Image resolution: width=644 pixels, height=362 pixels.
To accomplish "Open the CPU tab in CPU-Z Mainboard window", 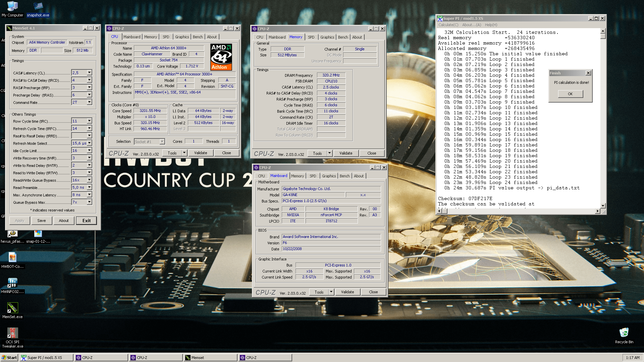I will (x=261, y=176).
